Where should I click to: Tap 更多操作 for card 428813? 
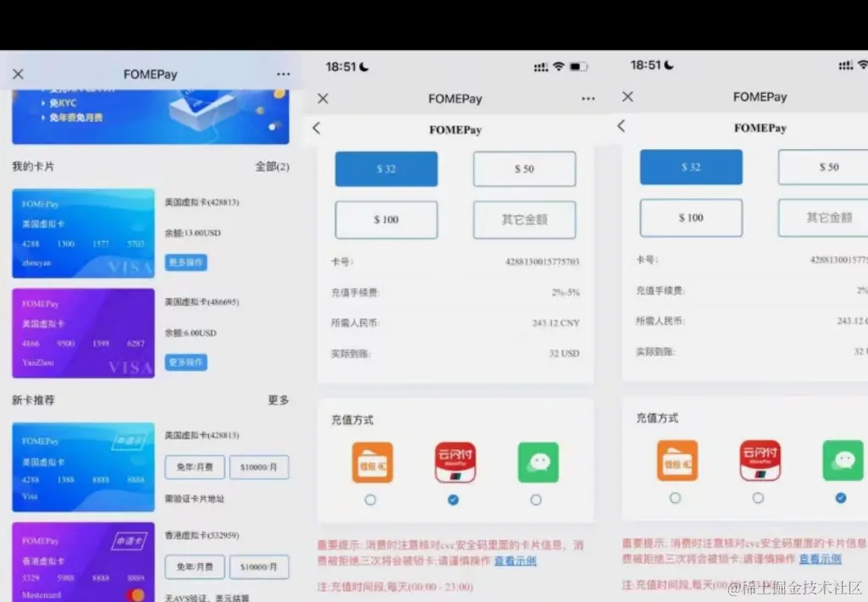coord(186,262)
